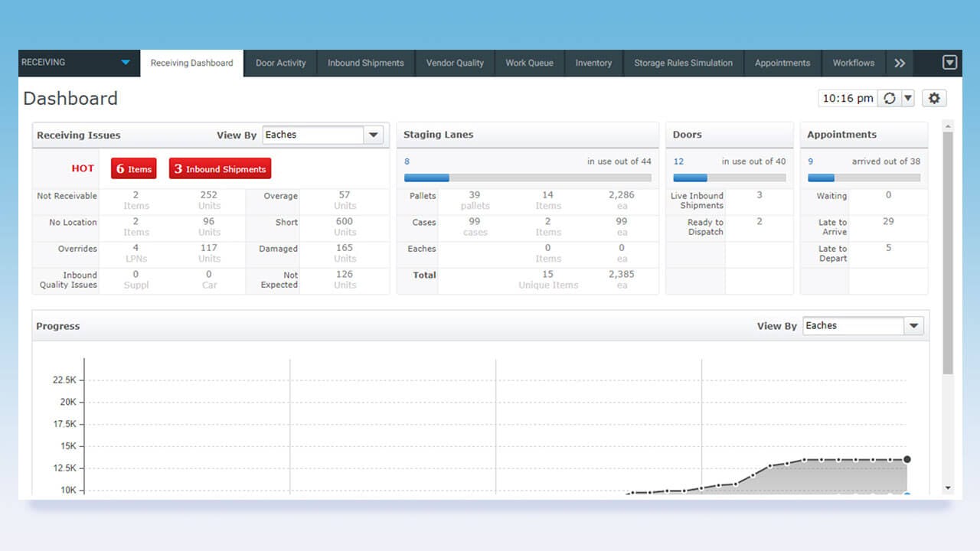Select the Not Receivable row count
Screen dimensions: 980x551
pyautogui.click(x=136, y=201)
